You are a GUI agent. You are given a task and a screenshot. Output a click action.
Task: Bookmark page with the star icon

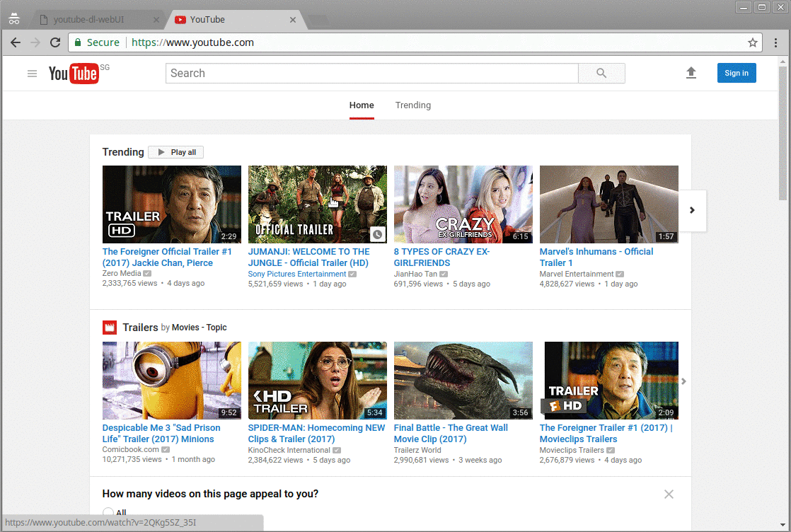pyautogui.click(x=753, y=42)
